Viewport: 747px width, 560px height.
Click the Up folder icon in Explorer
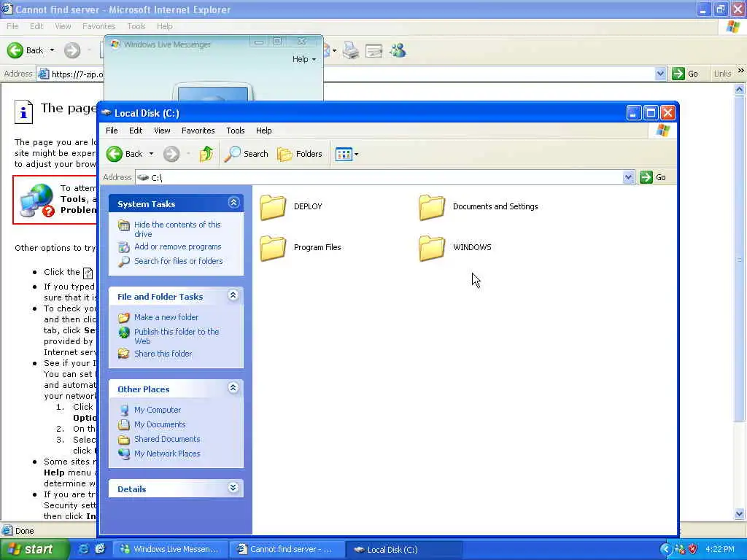[206, 154]
